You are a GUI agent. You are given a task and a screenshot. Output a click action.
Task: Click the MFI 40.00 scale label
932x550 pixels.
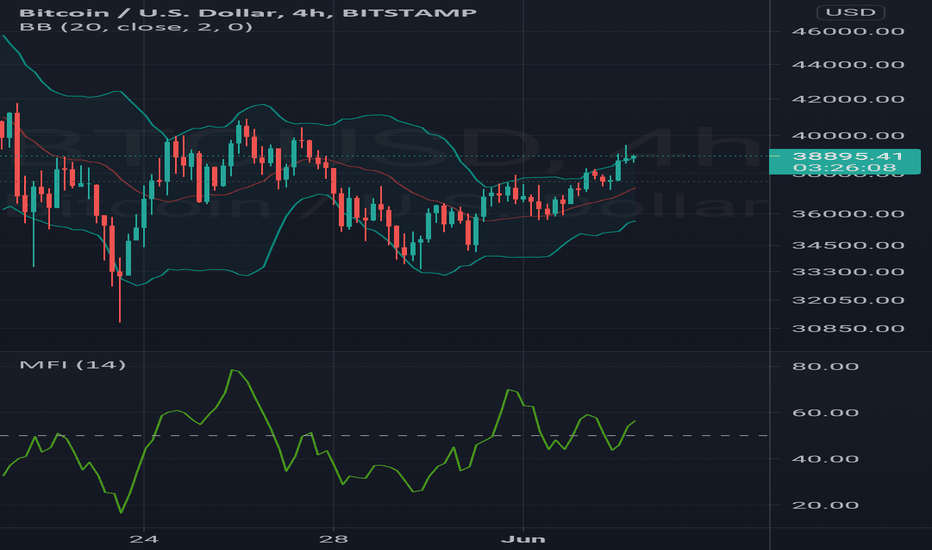825,459
